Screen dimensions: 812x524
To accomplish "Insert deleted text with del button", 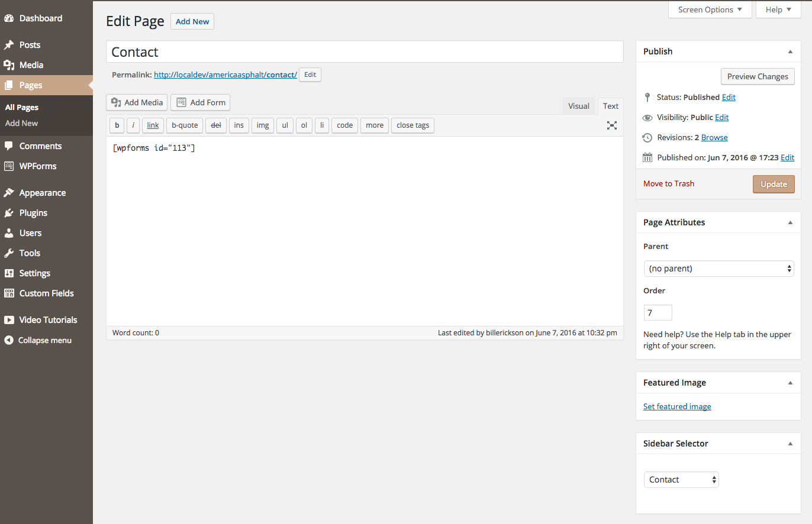I will (216, 125).
